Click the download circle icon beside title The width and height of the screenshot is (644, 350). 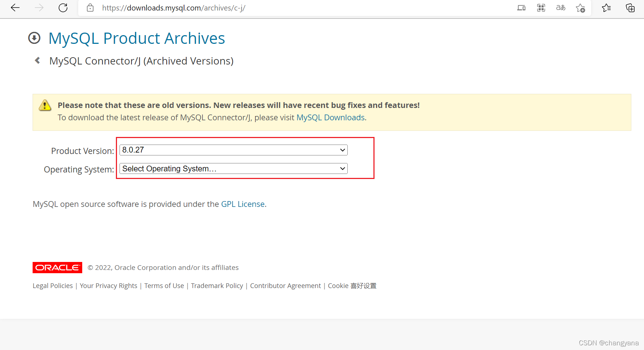pos(34,38)
